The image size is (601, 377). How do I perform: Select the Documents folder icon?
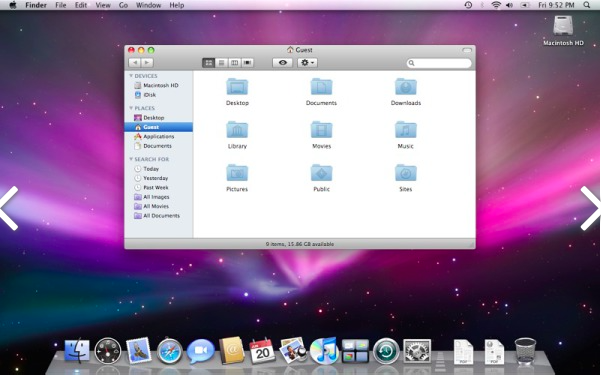[x=321, y=87]
